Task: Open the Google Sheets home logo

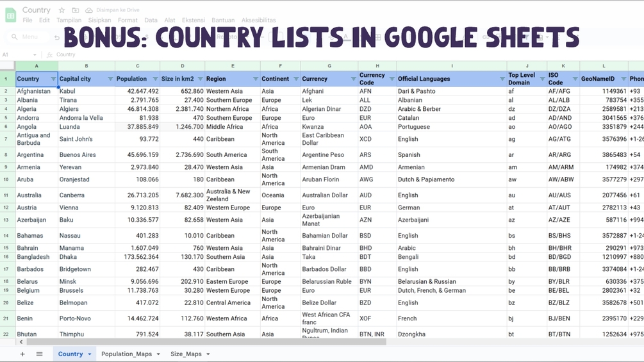Action: tap(11, 15)
